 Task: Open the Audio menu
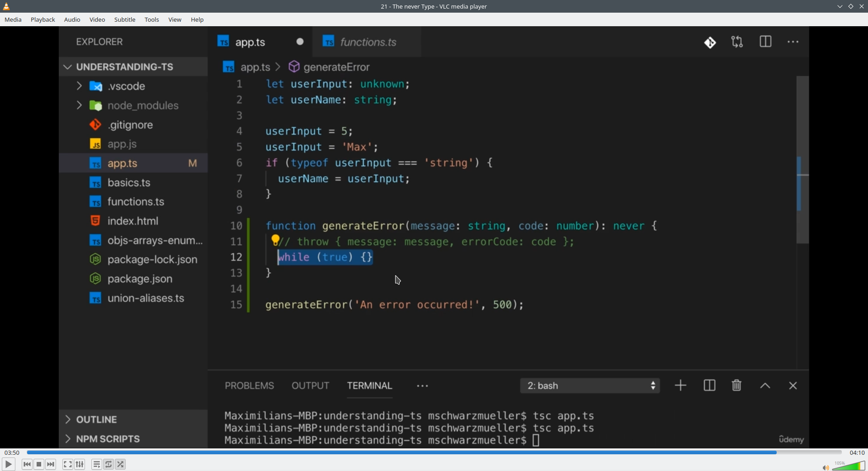coord(72,20)
